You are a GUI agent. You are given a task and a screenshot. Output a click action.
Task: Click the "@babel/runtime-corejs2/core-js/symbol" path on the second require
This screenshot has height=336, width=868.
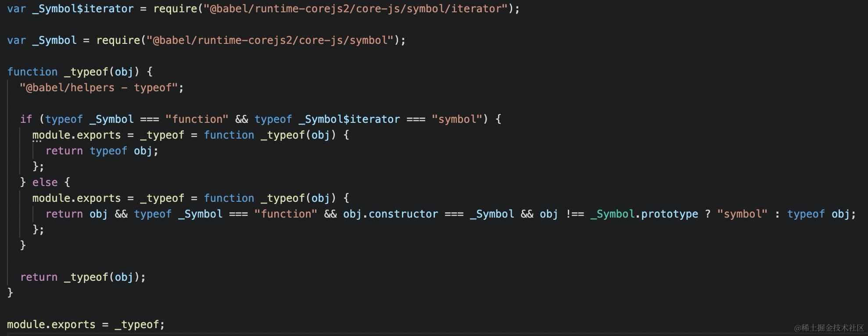pos(269,40)
